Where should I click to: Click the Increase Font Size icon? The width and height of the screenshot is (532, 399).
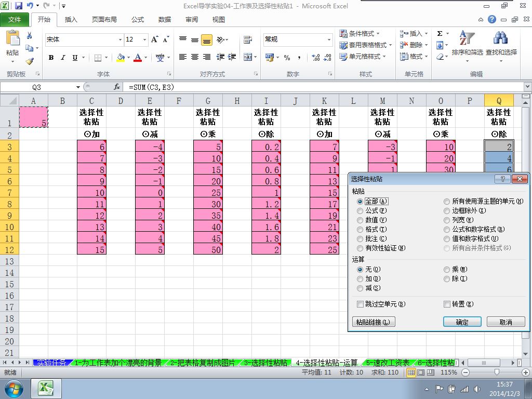coord(154,39)
